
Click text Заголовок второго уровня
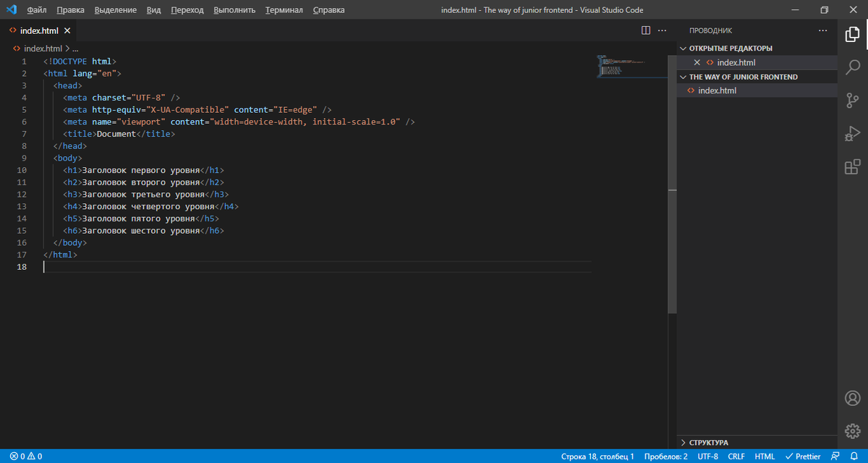(141, 182)
